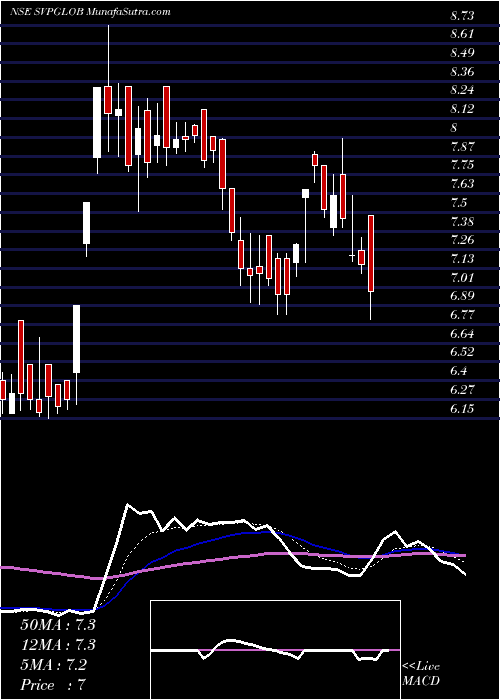500x700 pixels.
Task: Click the 6.27 price axis label
Action: pyautogui.click(x=462, y=390)
